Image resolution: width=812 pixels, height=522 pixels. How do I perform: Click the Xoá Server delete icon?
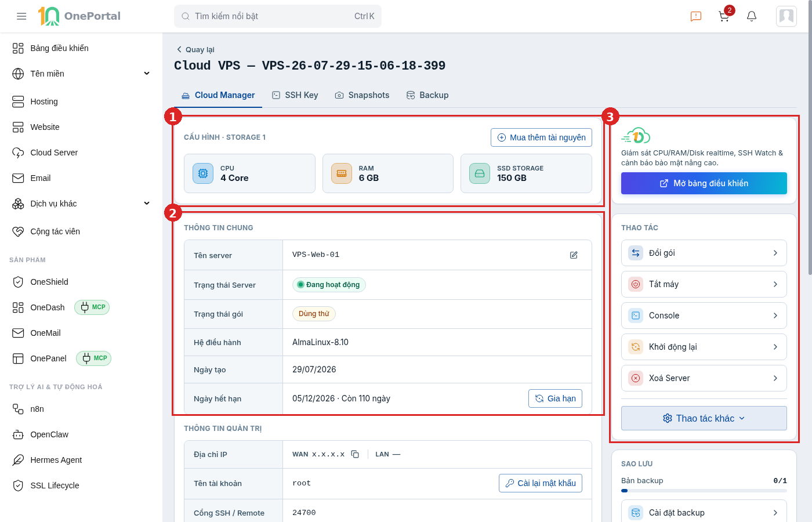(x=636, y=378)
